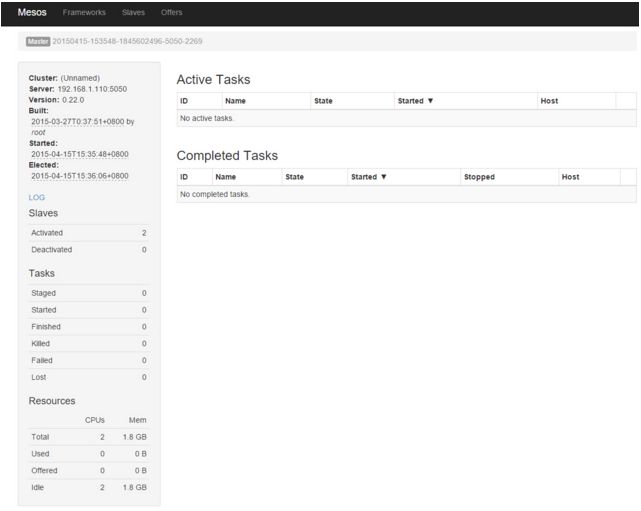The width and height of the screenshot is (641, 511).
Task: Sort Completed Tasks by State column
Action: coord(294,177)
